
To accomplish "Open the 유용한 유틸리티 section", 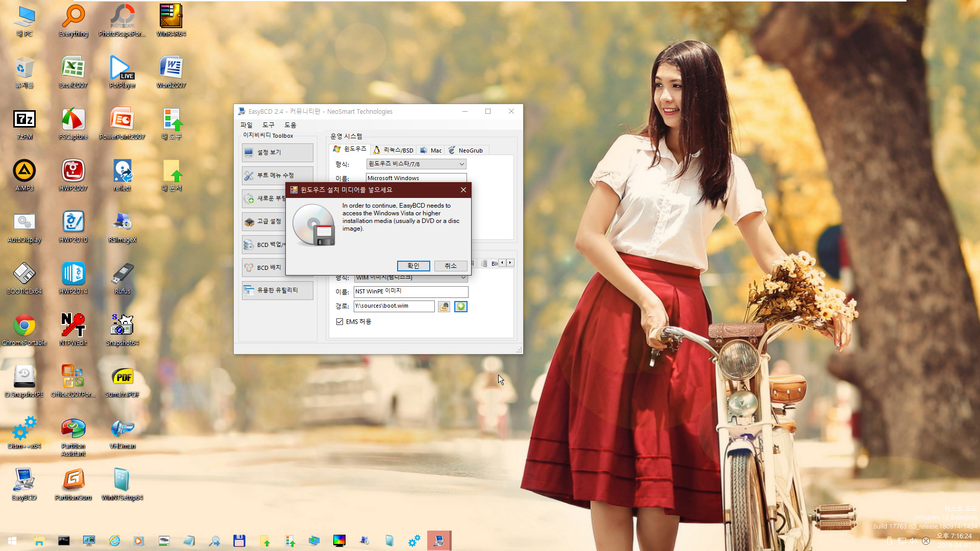I will [277, 290].
